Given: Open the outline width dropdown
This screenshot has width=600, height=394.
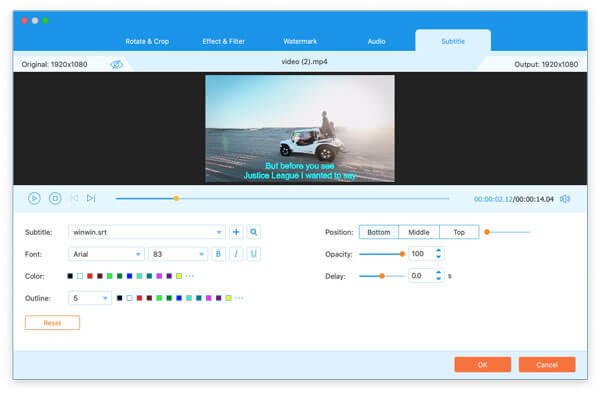Looking at the screenshot, I should pyautogui.click(x=90, y=298).
